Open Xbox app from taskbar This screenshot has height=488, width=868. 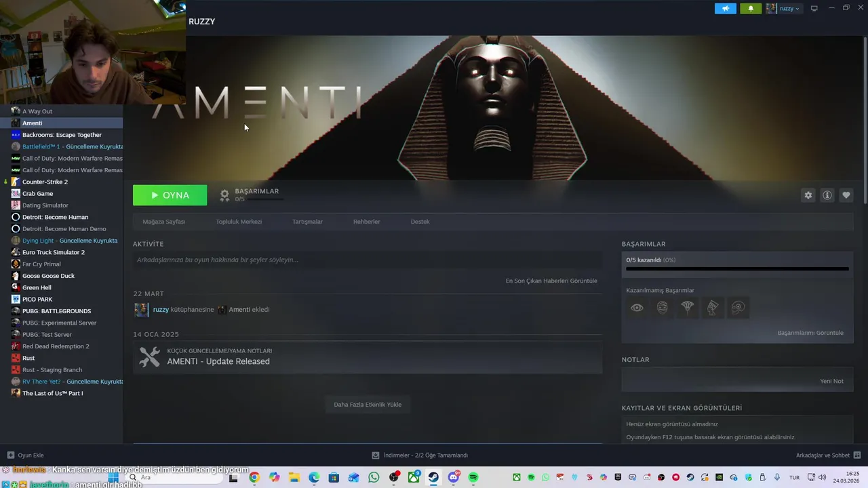point(414,477)
